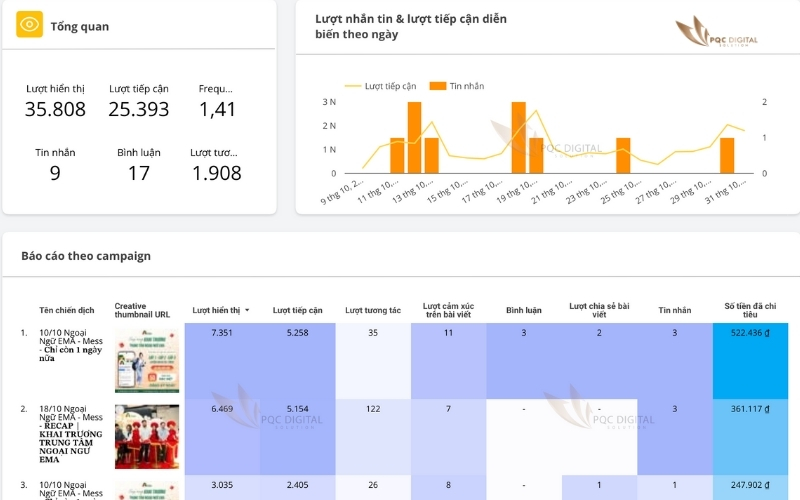Open thumbnail of the RECAP Khai Trương campaign

pyautogui.click(x=147, y=437)
